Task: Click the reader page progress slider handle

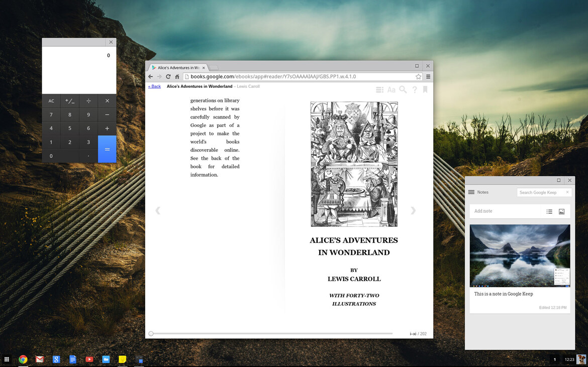Action: (x=151, y=334)
